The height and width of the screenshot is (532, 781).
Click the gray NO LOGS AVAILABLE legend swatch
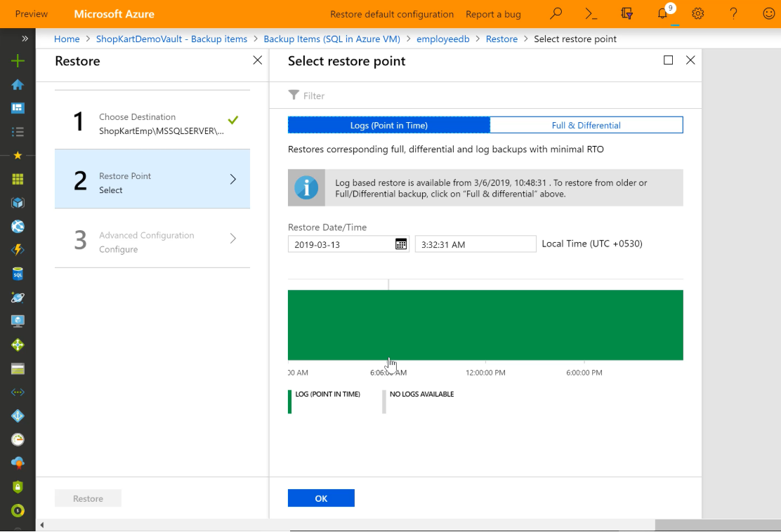[x=384, y=401]
